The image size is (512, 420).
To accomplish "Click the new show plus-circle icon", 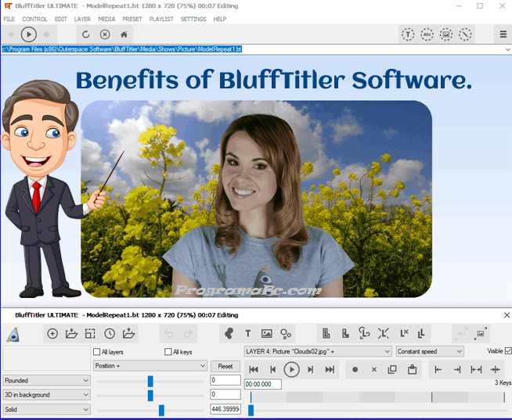I will coord(52,334).
